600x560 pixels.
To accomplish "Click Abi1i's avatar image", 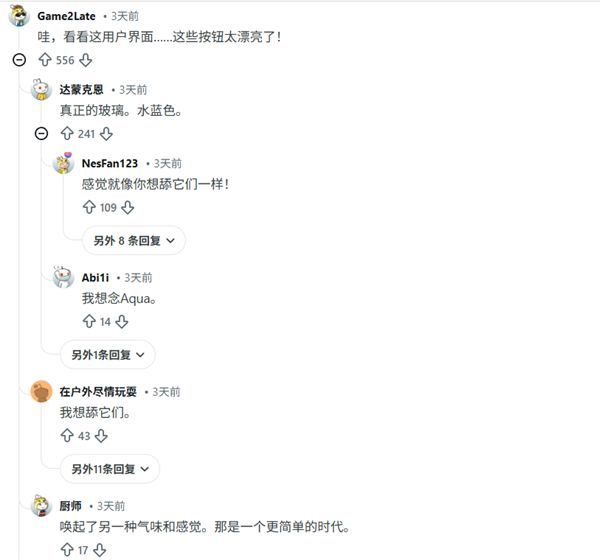I will coord(64,277).
